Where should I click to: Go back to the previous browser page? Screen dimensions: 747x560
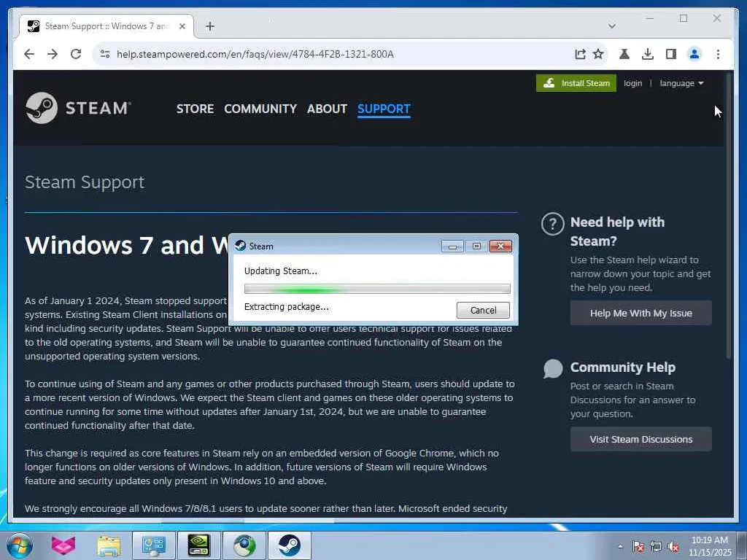(x=29, y=54)
